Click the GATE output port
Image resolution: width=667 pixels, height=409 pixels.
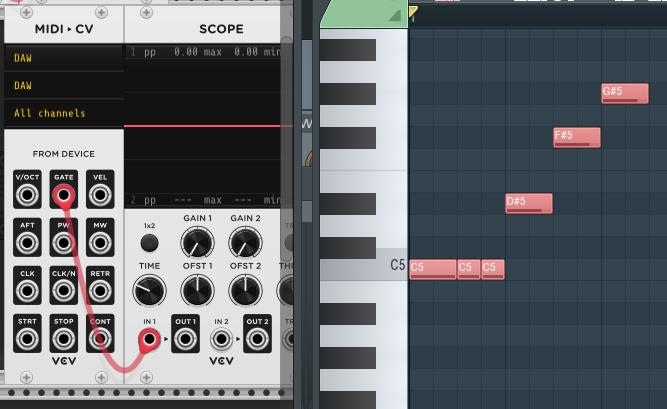(x=63, y=192)
